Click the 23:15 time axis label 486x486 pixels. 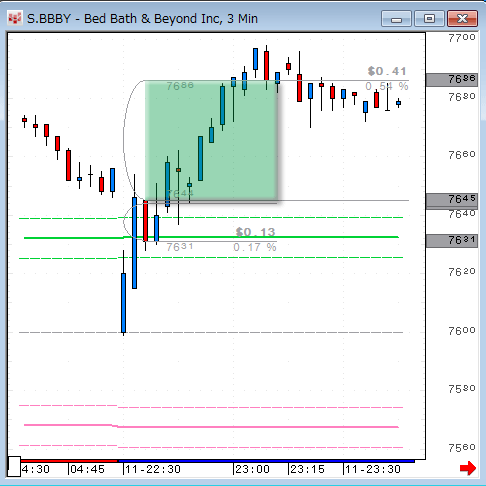point(307,469)
